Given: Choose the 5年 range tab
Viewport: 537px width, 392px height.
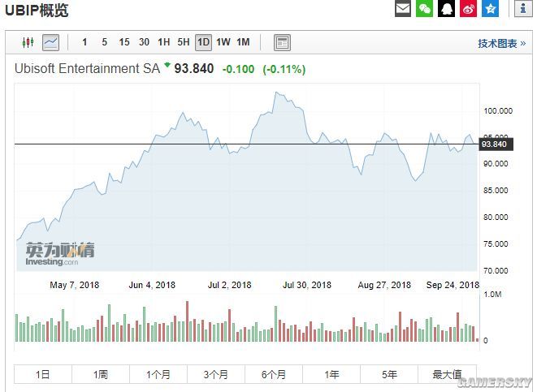Looking at the screenshot, I should click(389, 374).
